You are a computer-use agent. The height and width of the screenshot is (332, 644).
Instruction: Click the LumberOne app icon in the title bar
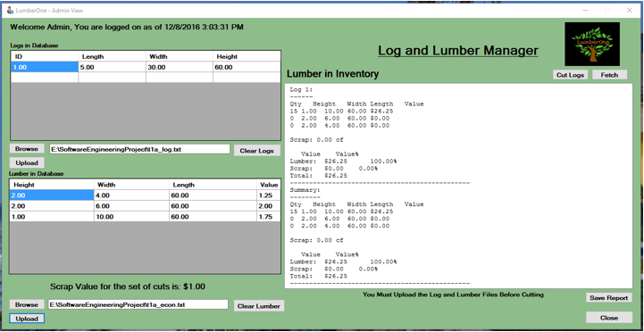click(x=10, y=10)
